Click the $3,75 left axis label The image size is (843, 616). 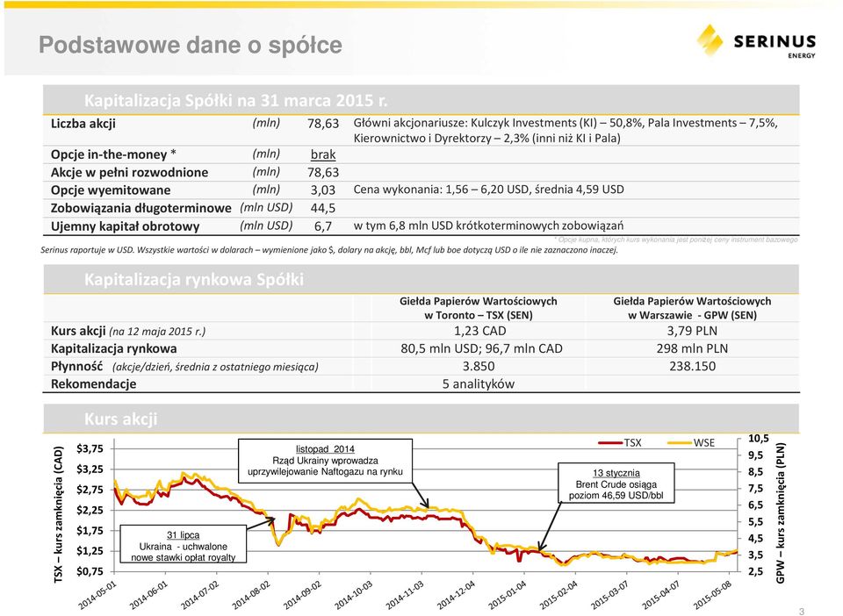click(90, 449)
